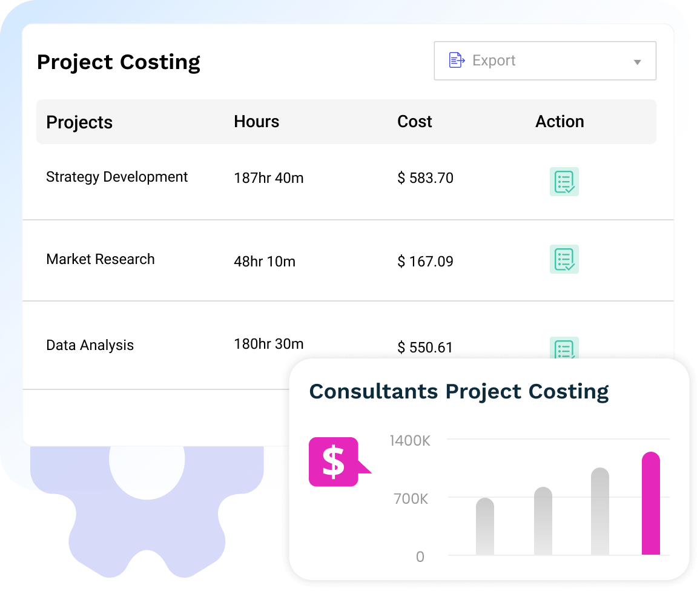
Task: Select the Projects column header
Action: (79, 122)
